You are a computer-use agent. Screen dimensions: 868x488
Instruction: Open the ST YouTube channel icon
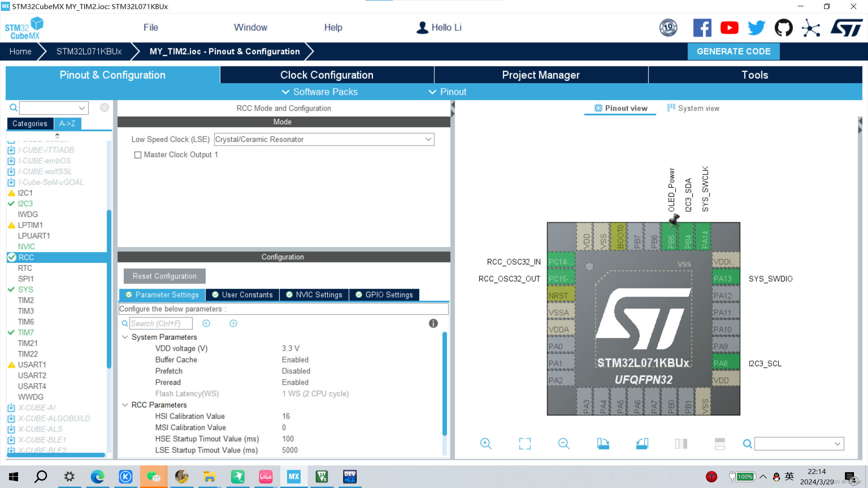click(x=729, y=28)
